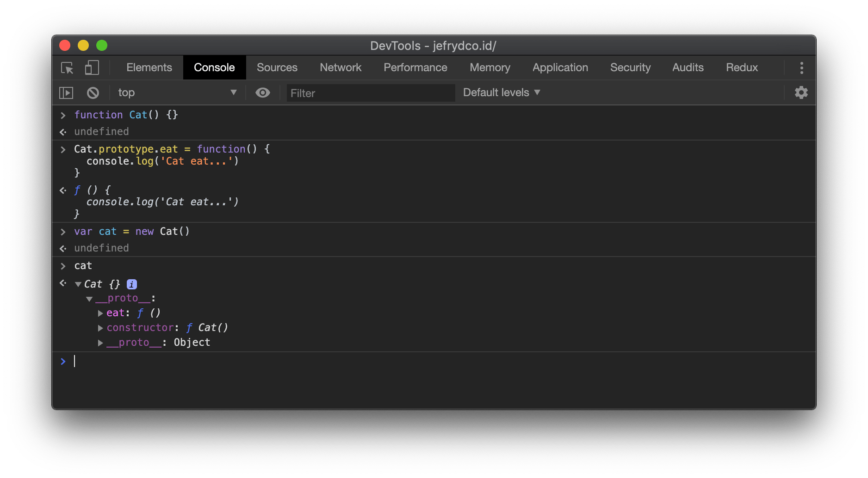Image resolution: width=868 pixels, height=478 pixels.
Task: Click the 'cat' input line
Action: [x=83, y=266]
